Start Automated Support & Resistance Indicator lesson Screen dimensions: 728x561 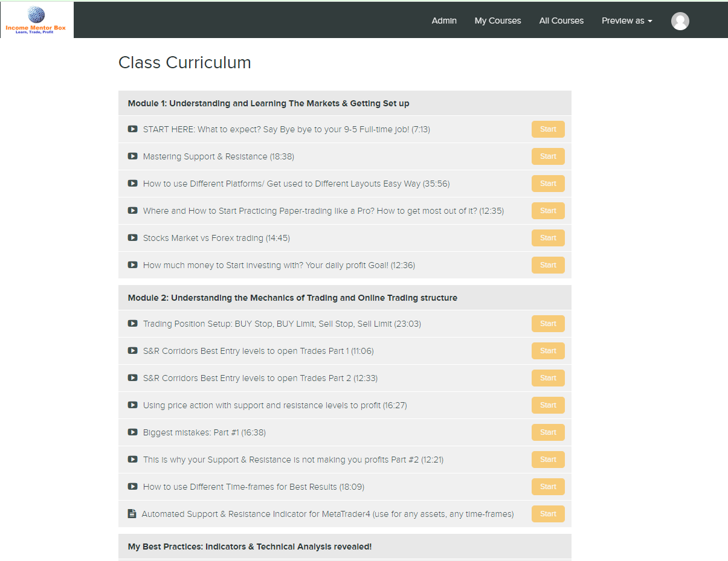(548, 514)
